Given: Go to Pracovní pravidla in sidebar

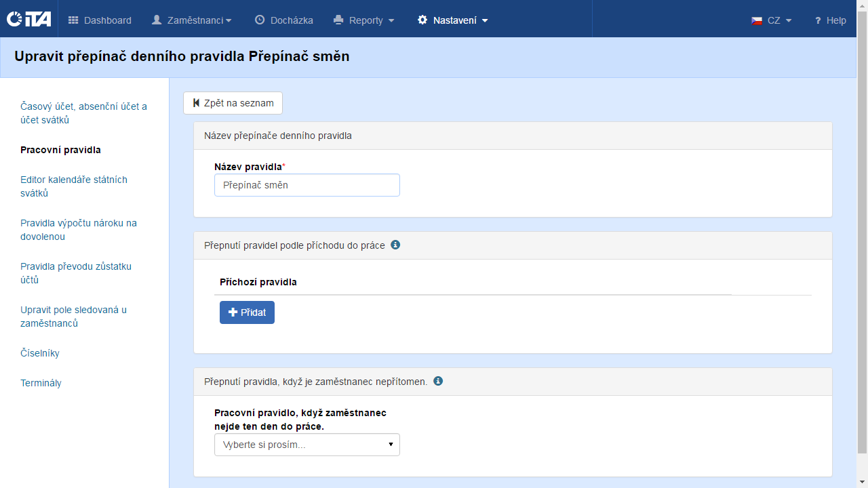Looking at the screenshot, I should point(60,150).
